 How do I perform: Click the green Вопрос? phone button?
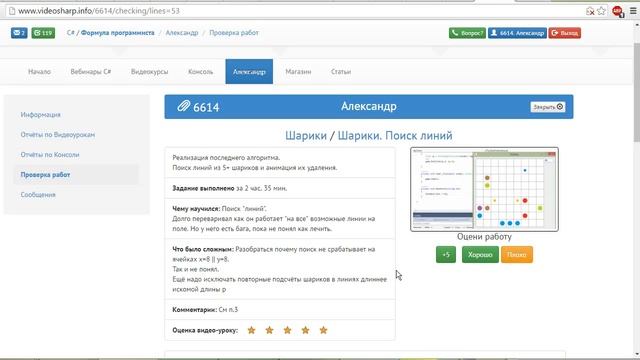467,33
